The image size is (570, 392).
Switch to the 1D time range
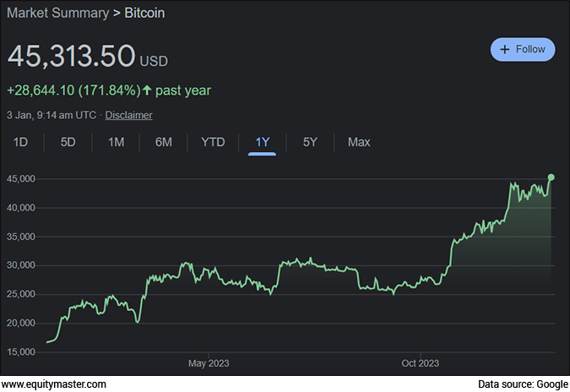click(x=21, y=142)
